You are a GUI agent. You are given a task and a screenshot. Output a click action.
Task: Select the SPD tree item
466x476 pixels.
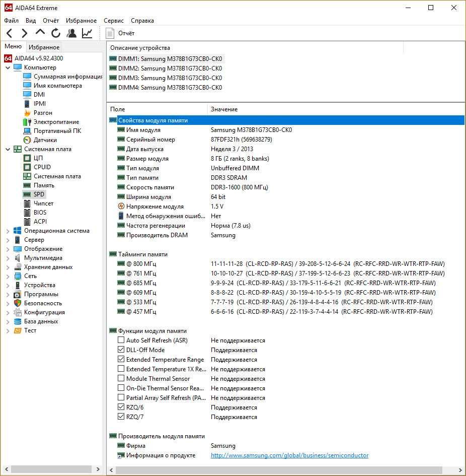point(39,194)
